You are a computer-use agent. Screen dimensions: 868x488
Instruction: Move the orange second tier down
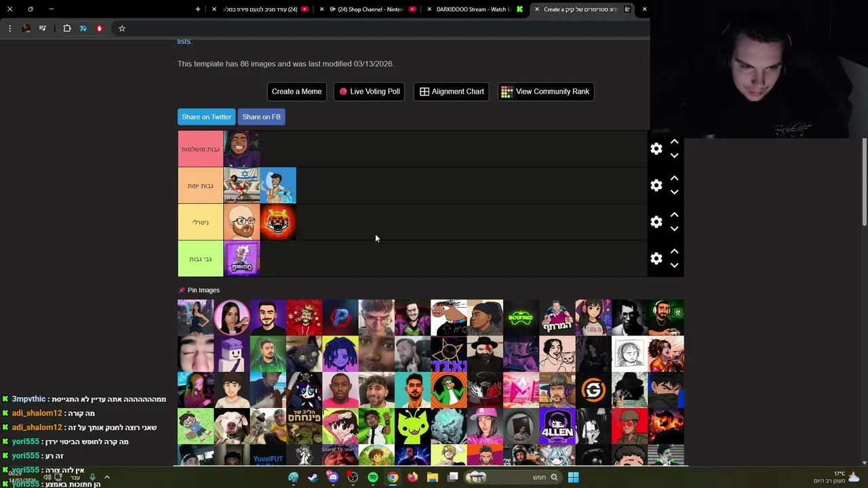[674, 192]
